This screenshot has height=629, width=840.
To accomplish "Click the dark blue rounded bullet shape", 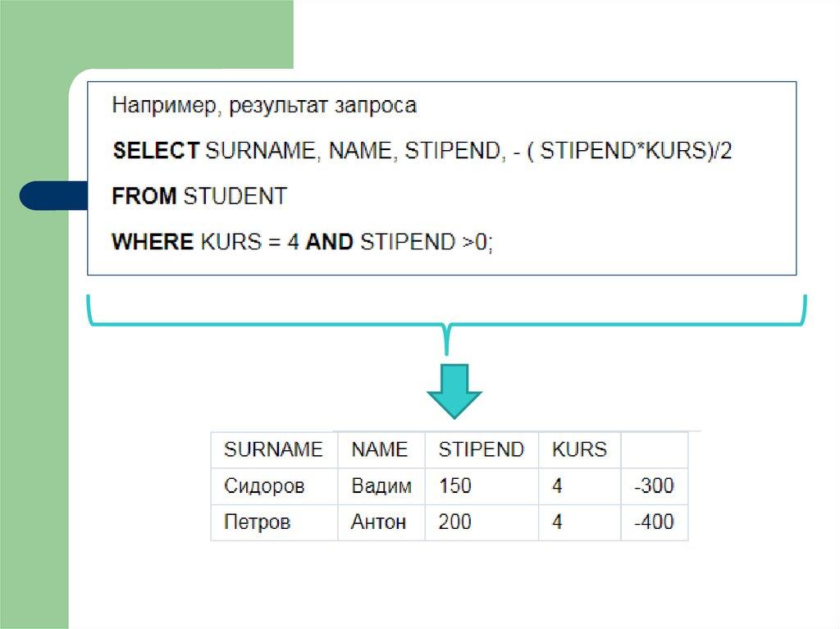I will (52, 196).
